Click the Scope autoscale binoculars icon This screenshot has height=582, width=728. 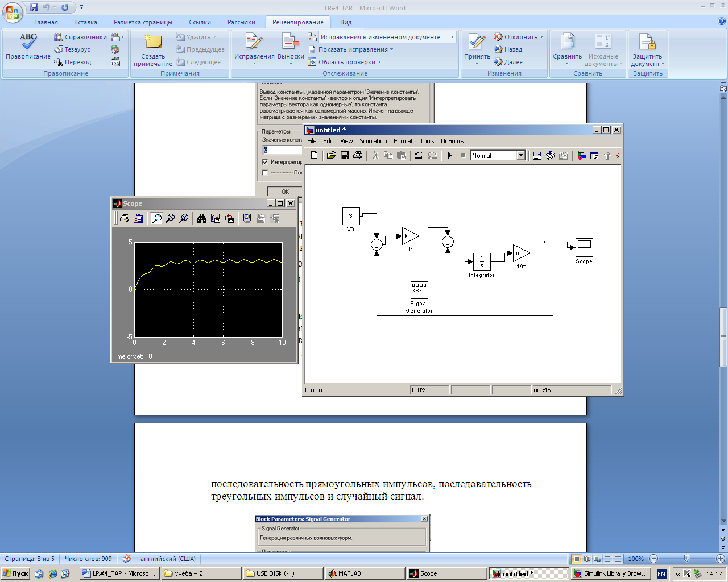(201, 218)
